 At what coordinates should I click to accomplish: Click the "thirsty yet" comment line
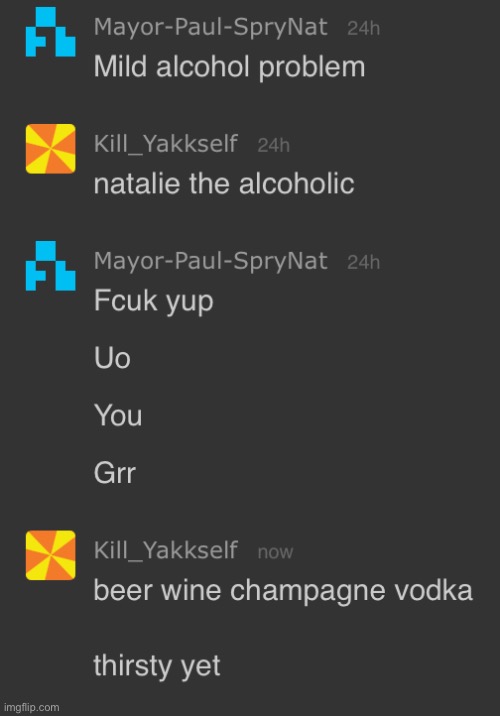pos(157,666)
